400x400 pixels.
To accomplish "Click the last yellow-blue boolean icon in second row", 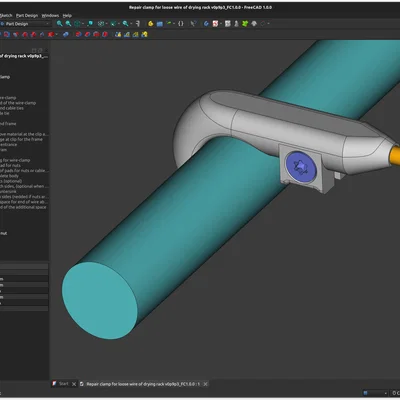I will point(144,34).
